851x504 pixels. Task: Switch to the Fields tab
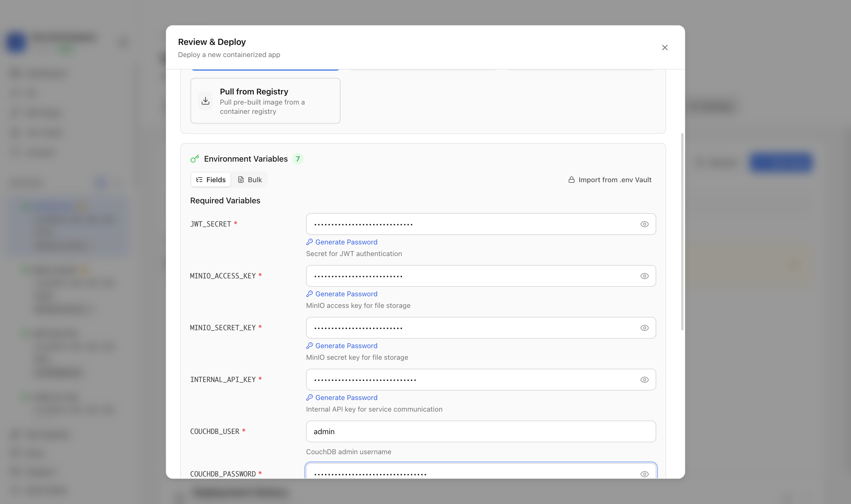[x=211, y=180]
